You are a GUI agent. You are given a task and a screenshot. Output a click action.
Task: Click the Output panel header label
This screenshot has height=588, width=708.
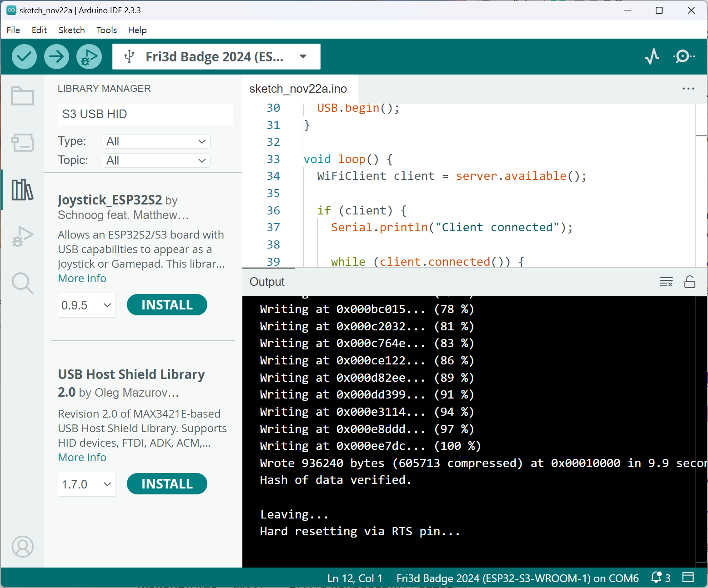267,282
